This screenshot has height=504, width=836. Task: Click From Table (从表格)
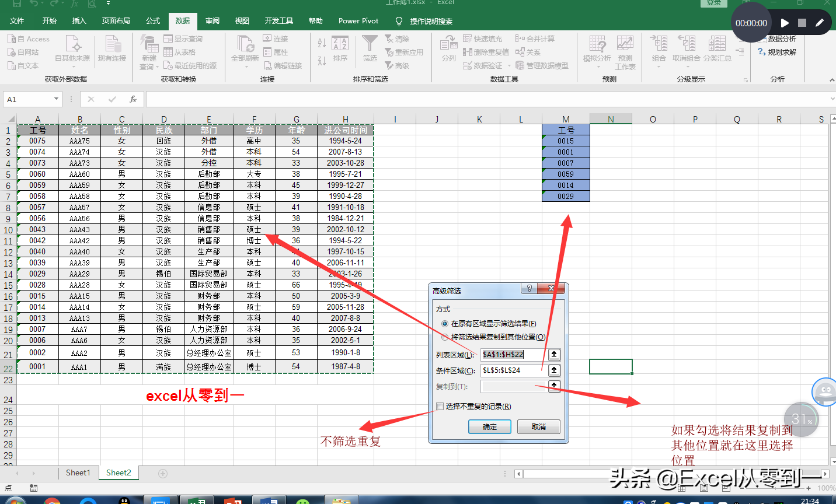click(179, 52)
